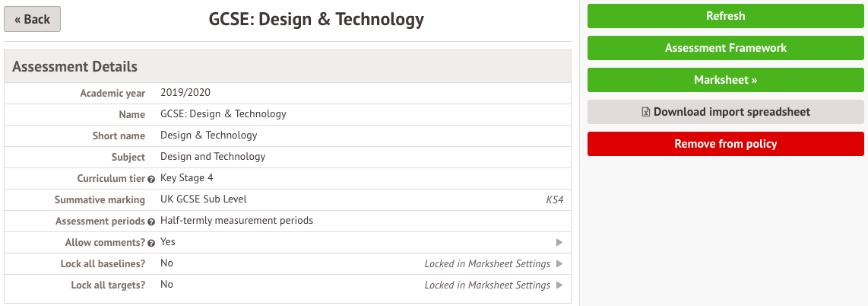Toggle the Allow comments Yes value
Image resolution: width=868 pixels, height=306 pixels.
[168, 242]
